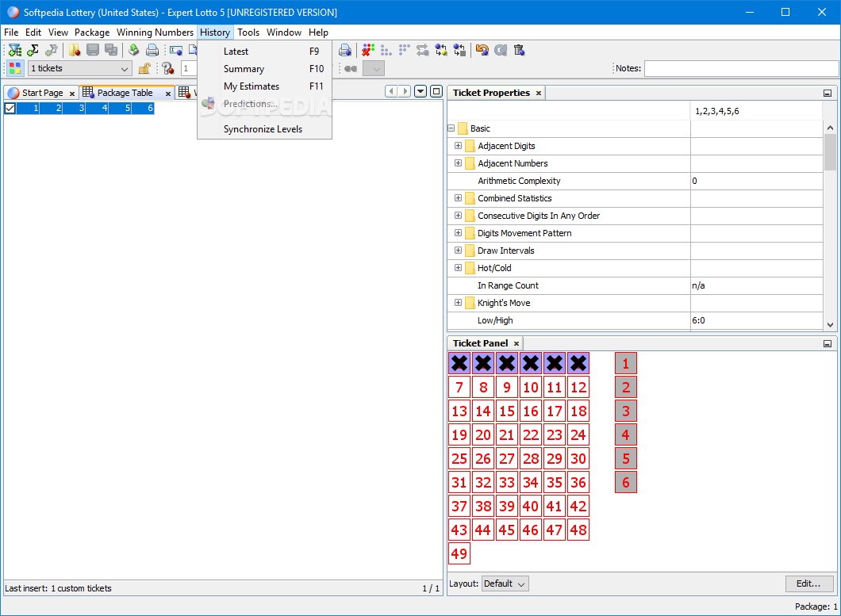Click the swap arrows toolbar icon
841x616 pixels.
(423, 51)
